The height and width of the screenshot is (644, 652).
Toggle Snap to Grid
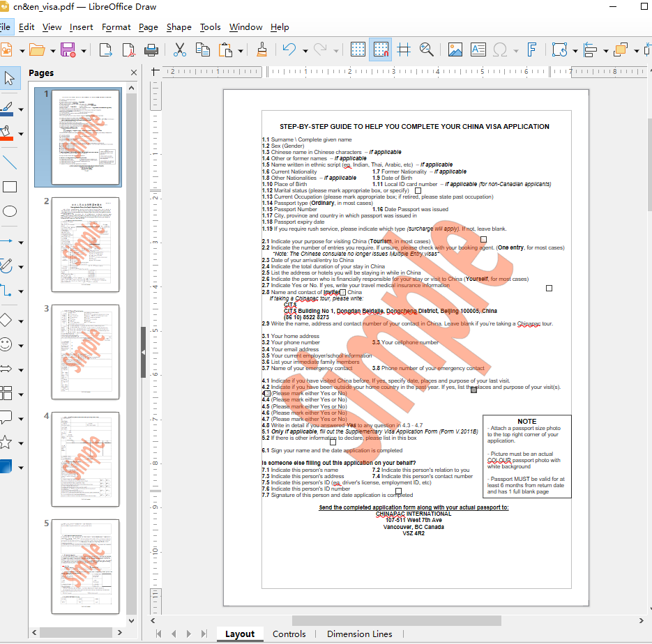(x=381, y=50)
